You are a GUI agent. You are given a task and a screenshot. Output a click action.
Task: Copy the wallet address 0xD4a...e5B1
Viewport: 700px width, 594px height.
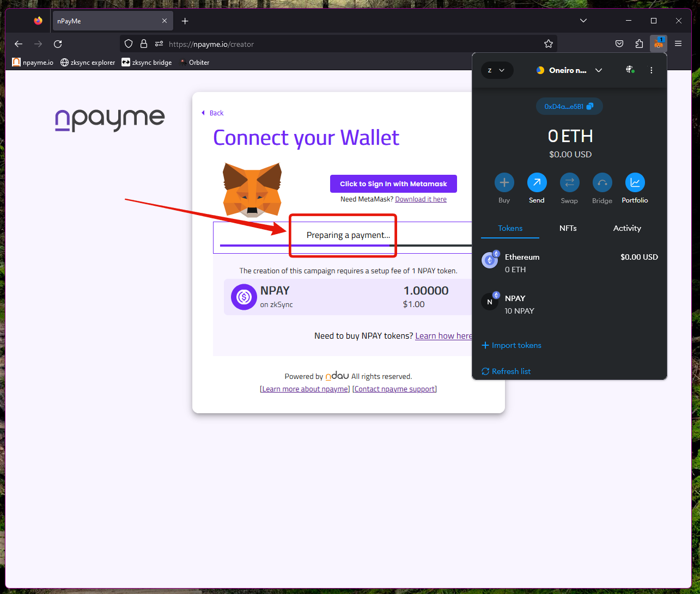(569, 106)
